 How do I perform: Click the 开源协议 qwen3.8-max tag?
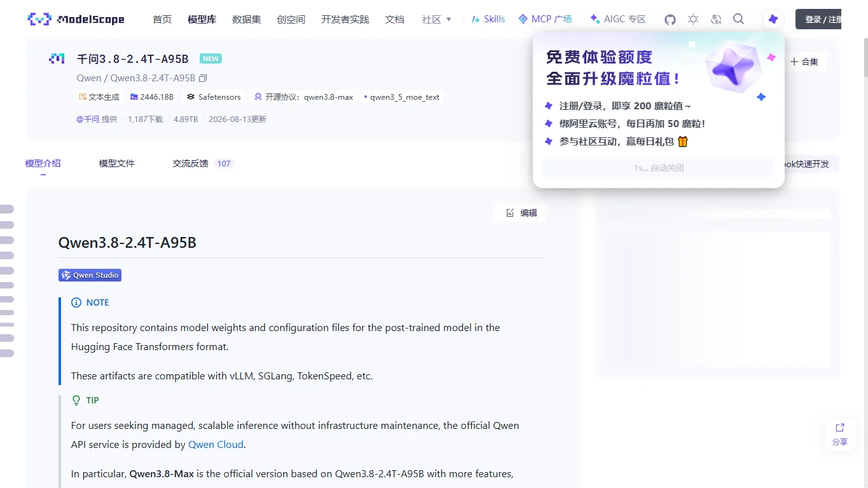pyautogui.click(x=303, y=97)
